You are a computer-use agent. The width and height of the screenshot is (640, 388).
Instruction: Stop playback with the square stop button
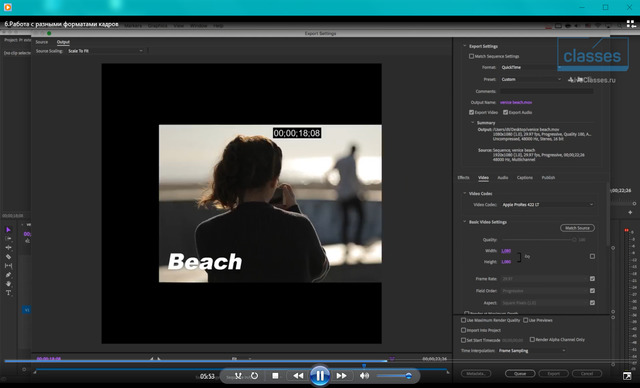[x=276, y=376]
